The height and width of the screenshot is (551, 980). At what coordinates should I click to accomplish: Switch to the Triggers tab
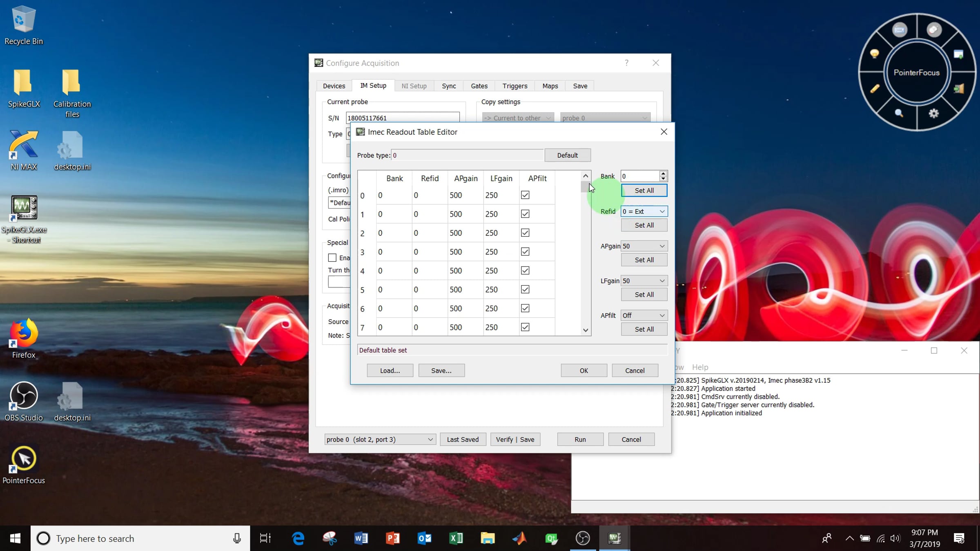pyautogui.click(x=514, y=86)
